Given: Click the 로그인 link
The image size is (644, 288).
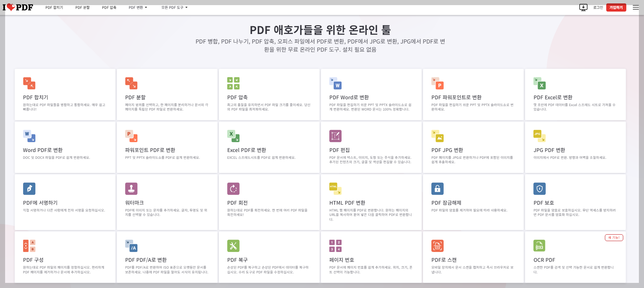Looking at the screenshot, I should (598, 7).
